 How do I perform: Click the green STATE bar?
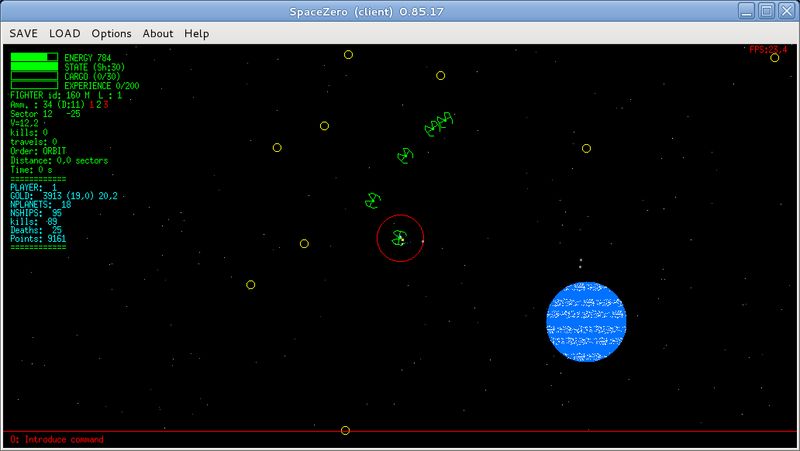[x=34, y=66]
